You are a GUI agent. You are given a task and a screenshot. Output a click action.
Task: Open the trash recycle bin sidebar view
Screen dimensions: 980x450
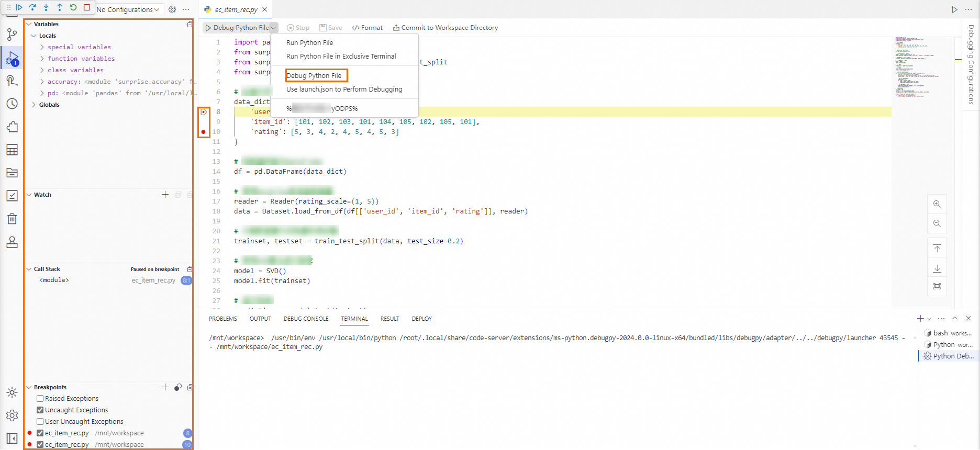[12, 219]
